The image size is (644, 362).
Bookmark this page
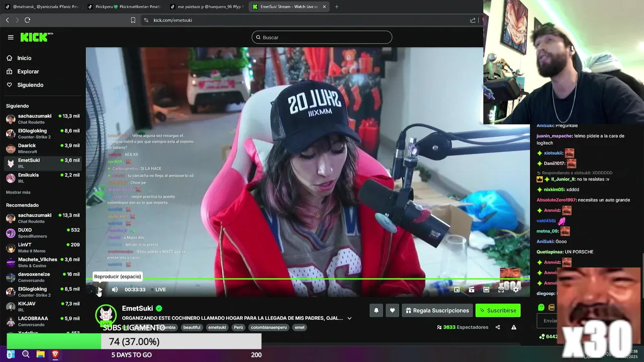click(133, 20)
